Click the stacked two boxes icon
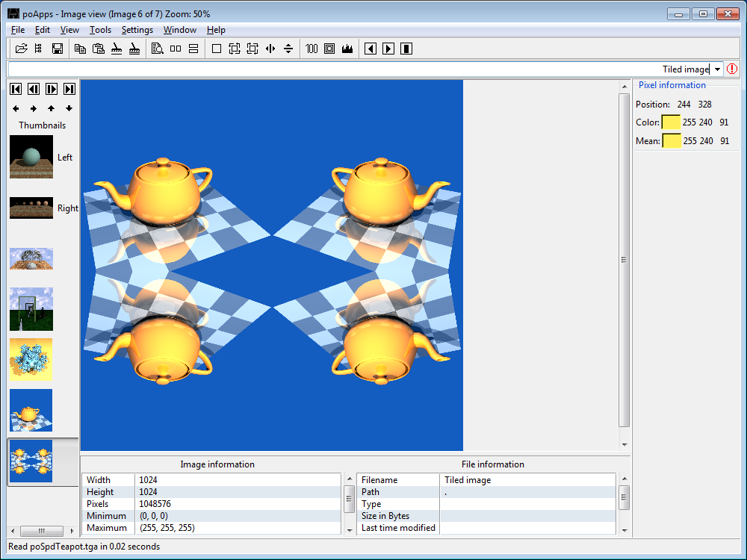This screenshot has width=747, height=560. click(193, 49)
